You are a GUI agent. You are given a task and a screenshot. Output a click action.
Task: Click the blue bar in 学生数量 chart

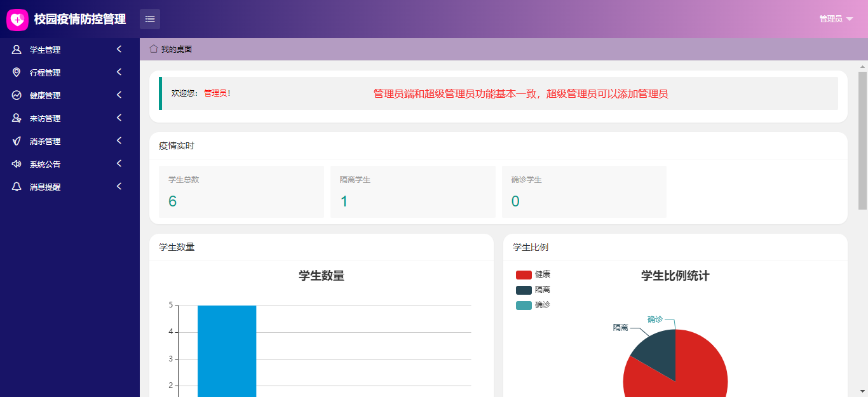[x=227, y=351]
